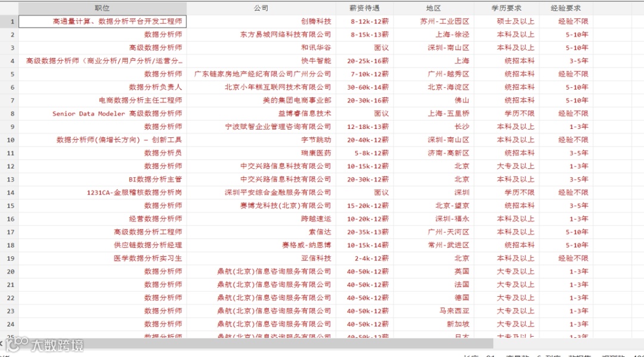Select cell 广东链家房地产经纪有限公司广州分公司
Image resolution: width=644 pixels, height=357 pixels.
pos(261,74)
